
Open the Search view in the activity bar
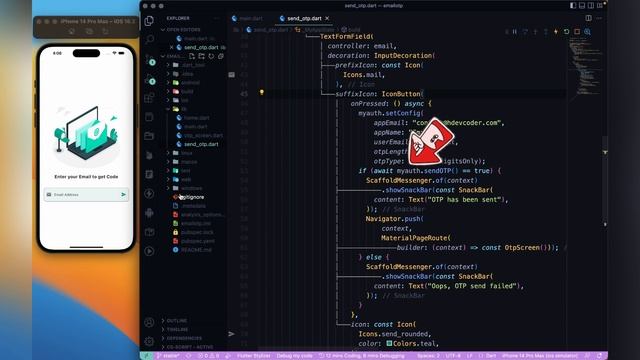149,39
